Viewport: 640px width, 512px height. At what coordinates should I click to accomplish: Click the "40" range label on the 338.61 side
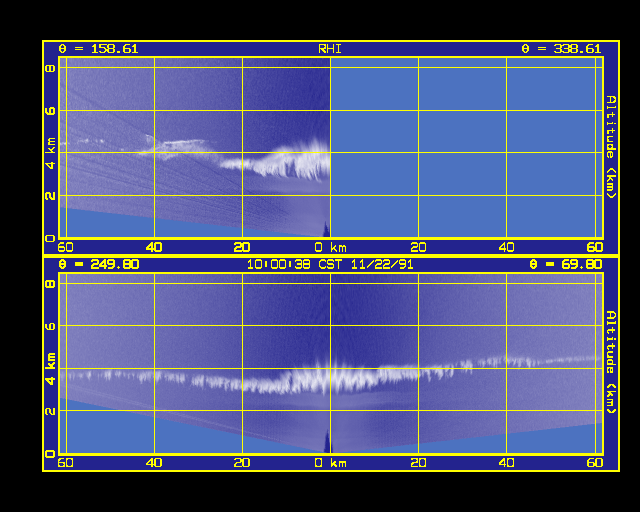coord(507,247)
